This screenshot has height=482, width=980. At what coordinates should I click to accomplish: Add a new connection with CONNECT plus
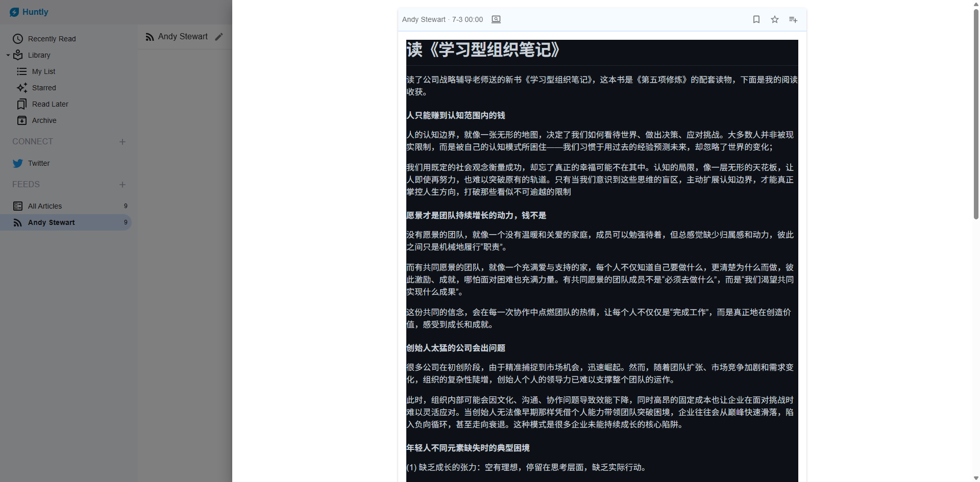122,142
